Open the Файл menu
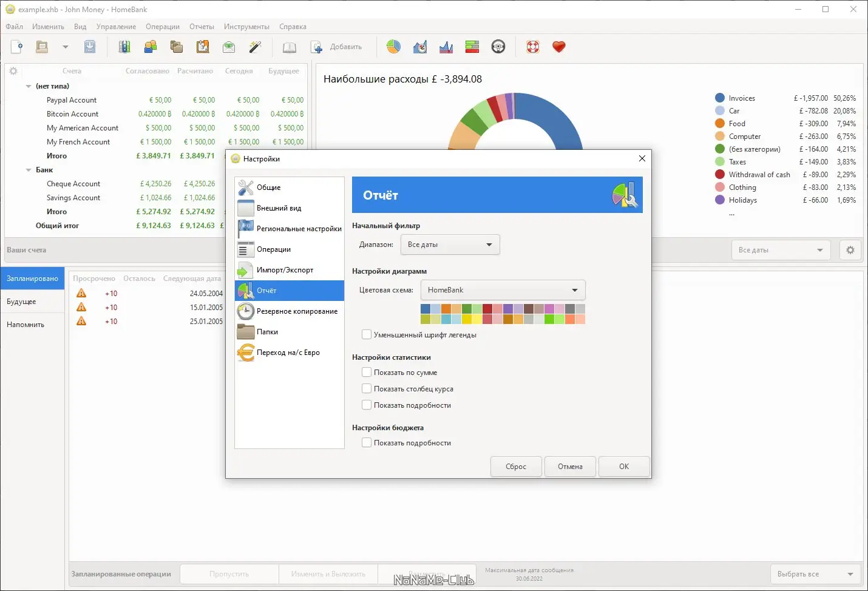The width and height of the screenshot is (868, 591). pyautogui.click(x=15, y=27)
